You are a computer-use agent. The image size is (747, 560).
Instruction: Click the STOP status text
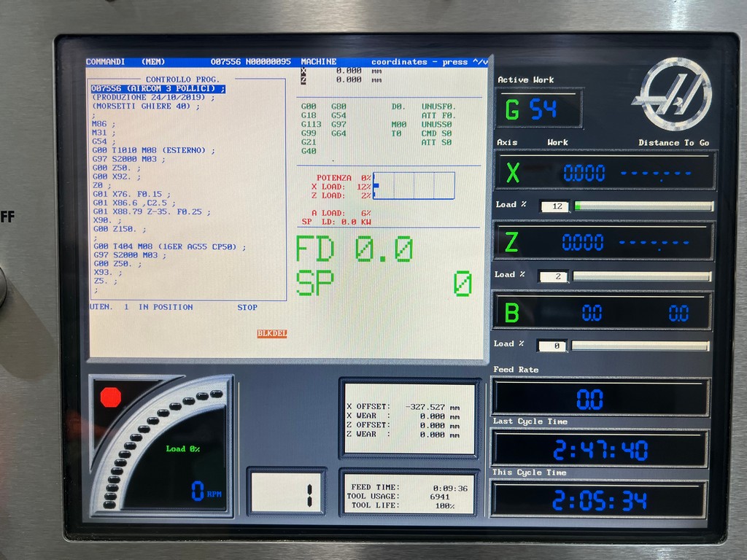coord(247,308)
